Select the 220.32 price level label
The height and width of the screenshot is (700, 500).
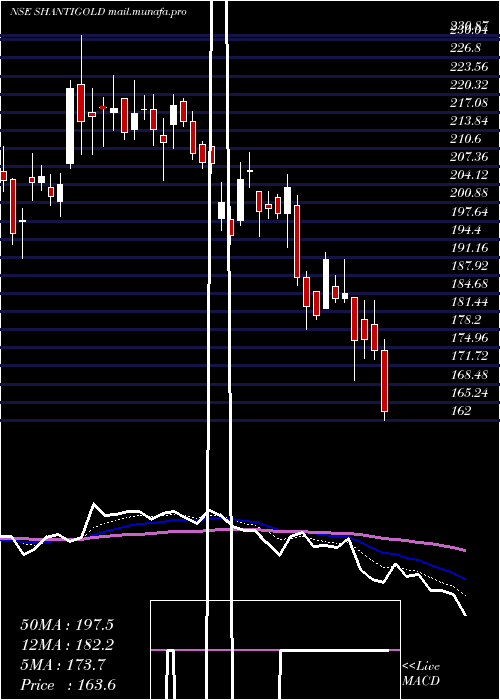tap(469, 84)
